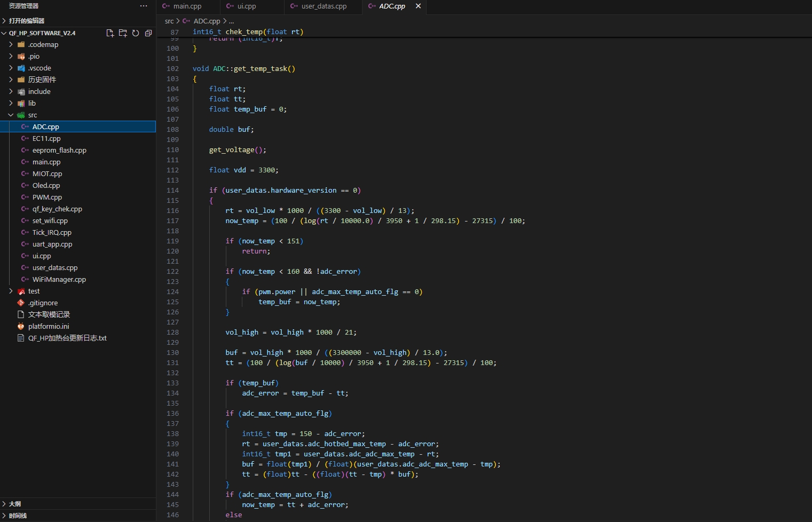
Task: Expand the include folder
Action: point(39,91)
